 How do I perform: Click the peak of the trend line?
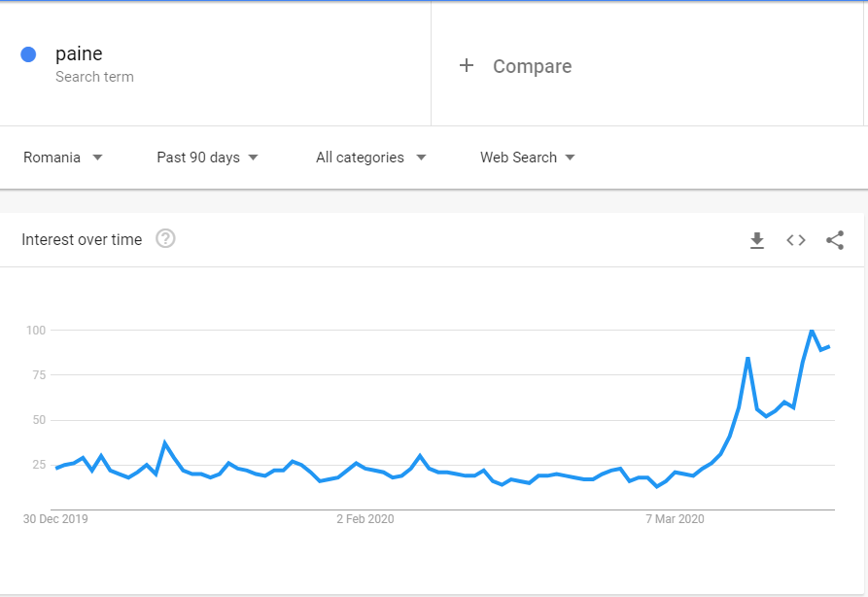point(811,332)
